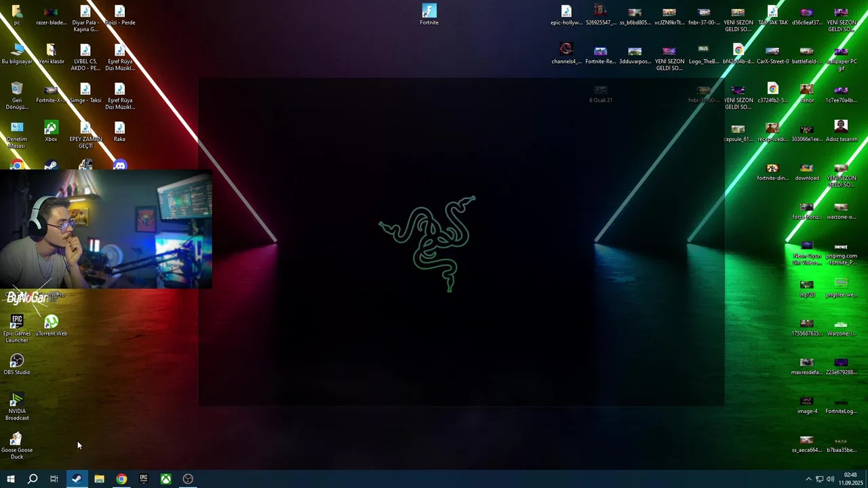Select the 'FortniteLog...' image file
Viewport: 868px width, 488px height.
pyautogui.click(x=841, y=405)
